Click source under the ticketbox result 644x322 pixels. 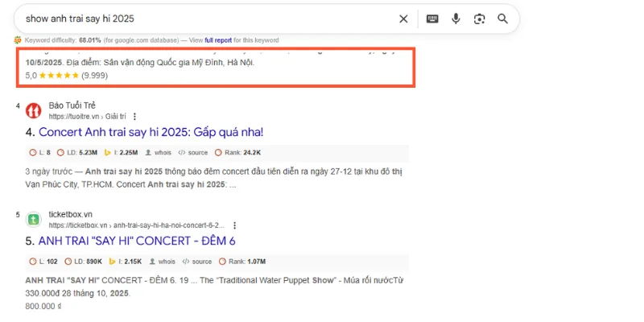click(x=197, y=262)
